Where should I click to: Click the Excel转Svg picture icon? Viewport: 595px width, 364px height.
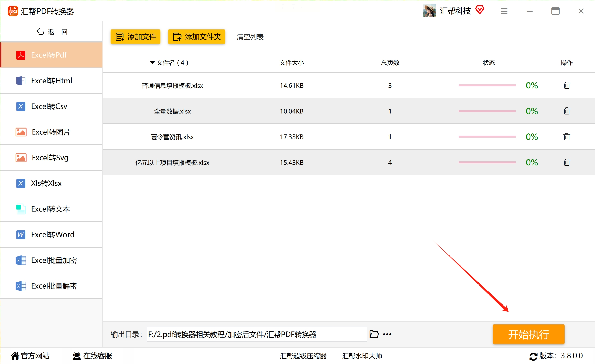pyautogui.click(x=21, y=158)
